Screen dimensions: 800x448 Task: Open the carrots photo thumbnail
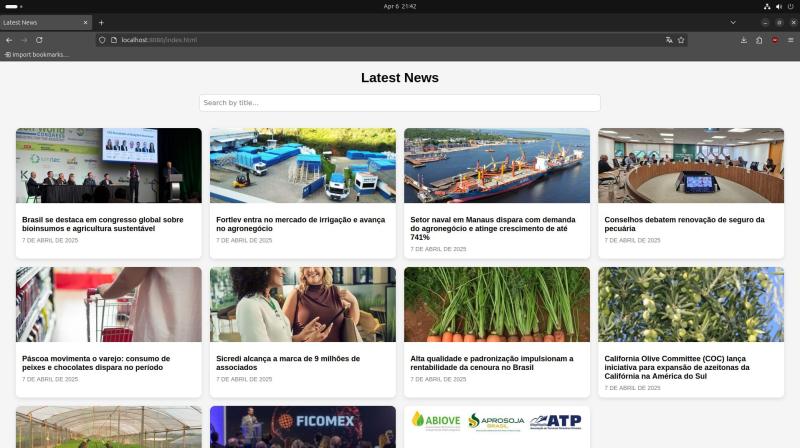click(x=497, y=304)
